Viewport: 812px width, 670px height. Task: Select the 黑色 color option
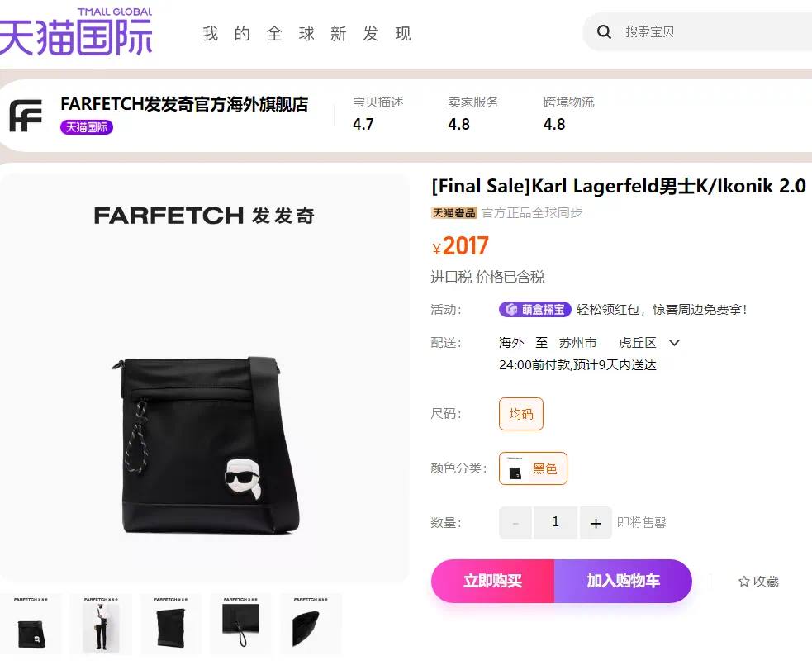click(x=533, y=468)
